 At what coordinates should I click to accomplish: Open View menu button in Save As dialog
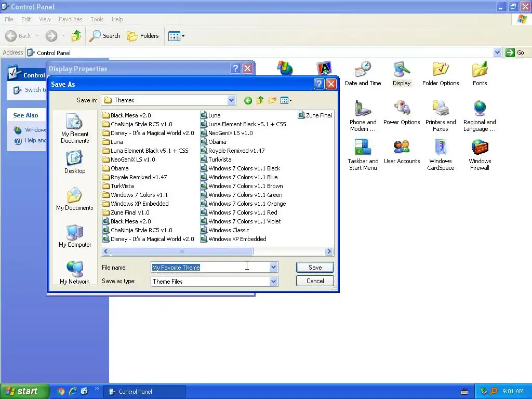[x=286, y=100]
